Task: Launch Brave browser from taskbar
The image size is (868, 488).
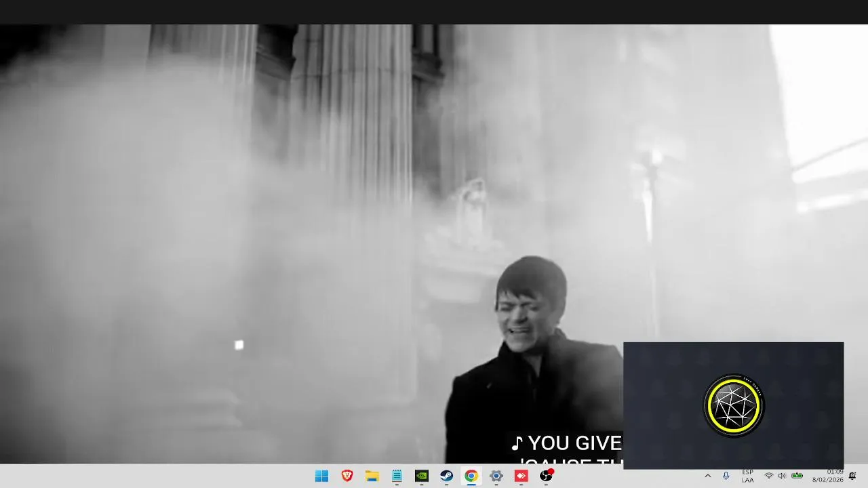Action: [x=347, y=476]
